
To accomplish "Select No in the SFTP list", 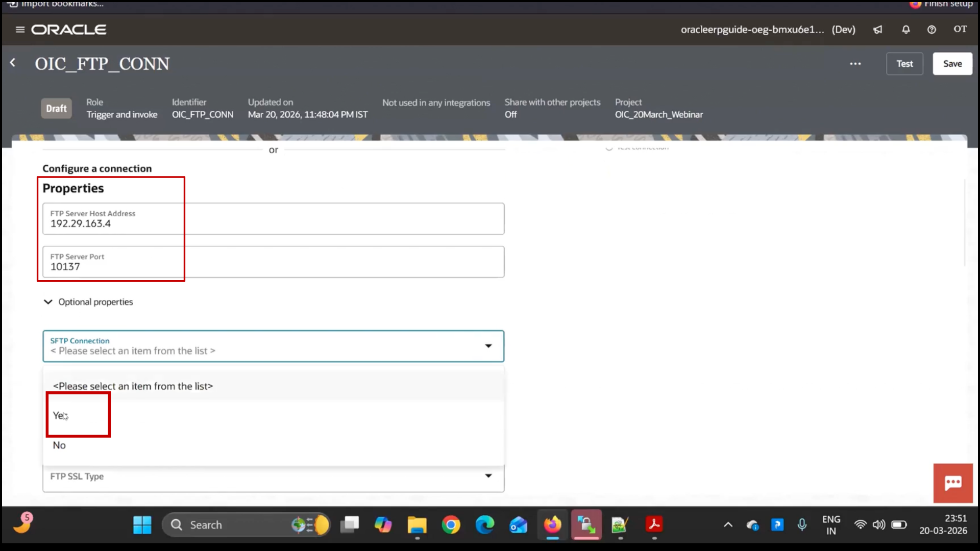I will [x=273, y=445].
